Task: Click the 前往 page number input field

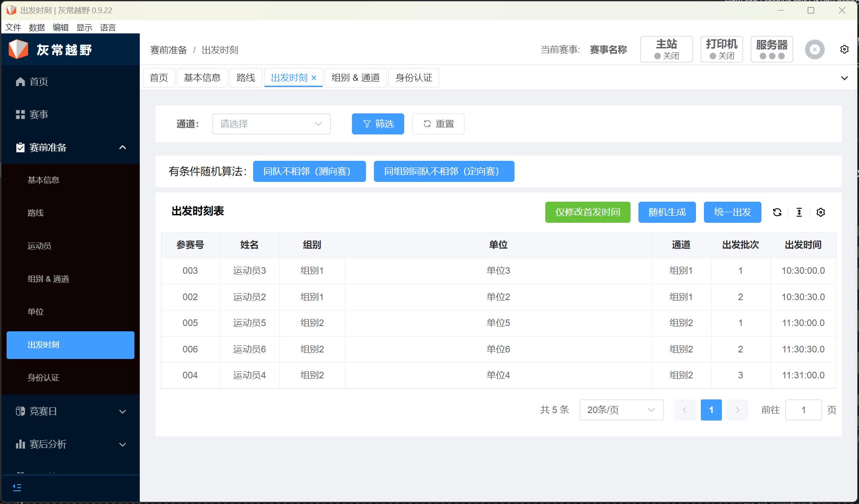Action: click(x=803, y=410)
